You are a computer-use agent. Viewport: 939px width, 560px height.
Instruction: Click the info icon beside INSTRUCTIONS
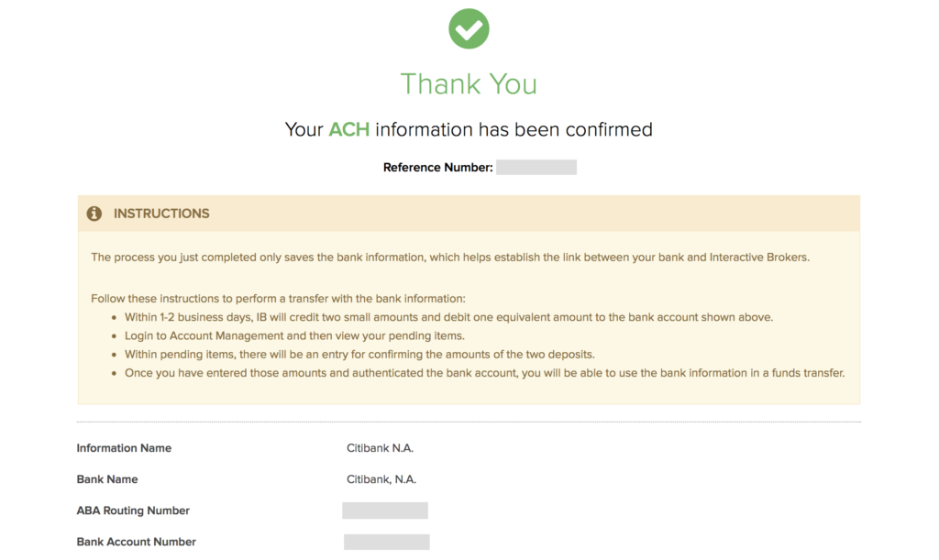pyautogui.click(x=94, y=214)
